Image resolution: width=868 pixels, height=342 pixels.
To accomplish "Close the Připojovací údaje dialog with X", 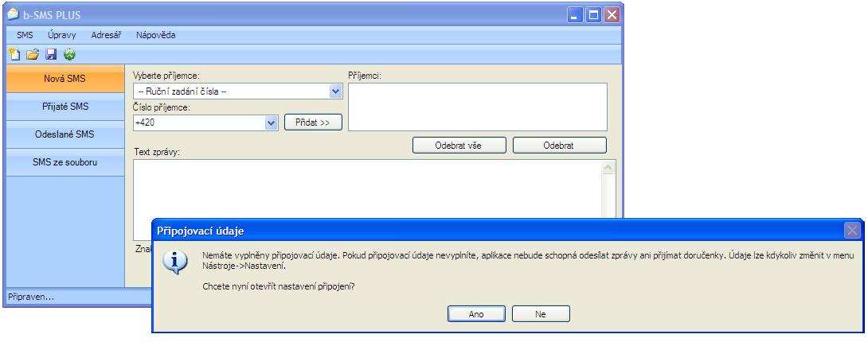I will (853, 231).
